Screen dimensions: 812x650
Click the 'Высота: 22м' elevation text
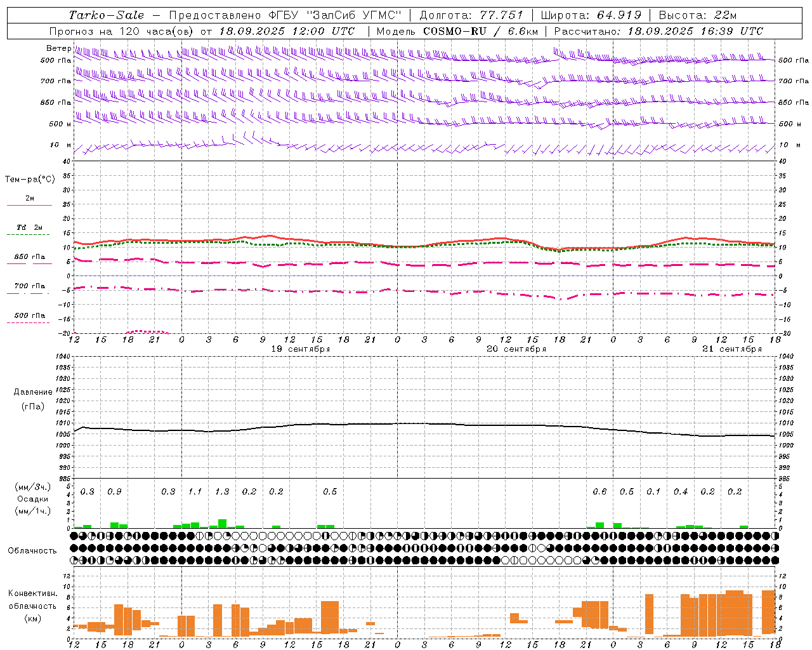(698, 15)
